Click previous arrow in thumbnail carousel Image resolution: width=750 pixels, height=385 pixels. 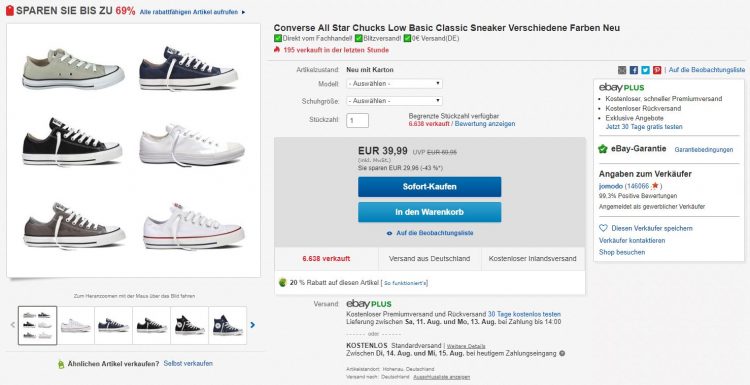[13, 325]
